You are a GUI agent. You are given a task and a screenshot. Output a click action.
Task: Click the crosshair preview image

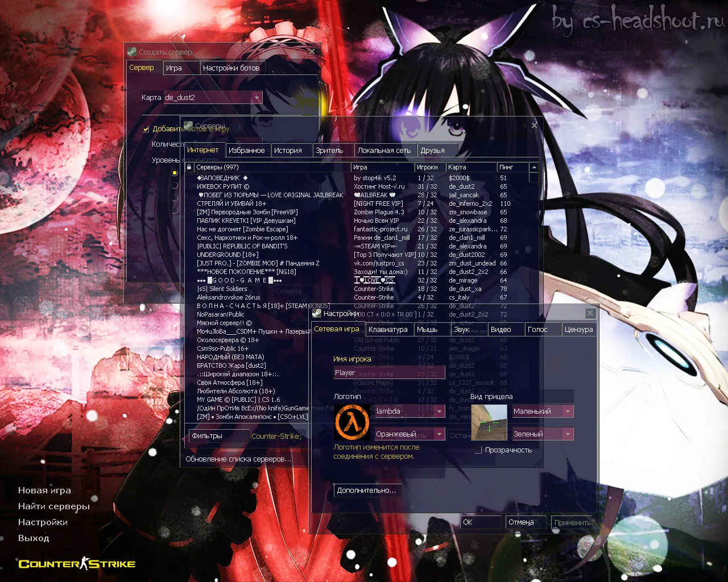pyautogui.click(x=489, y=422)
